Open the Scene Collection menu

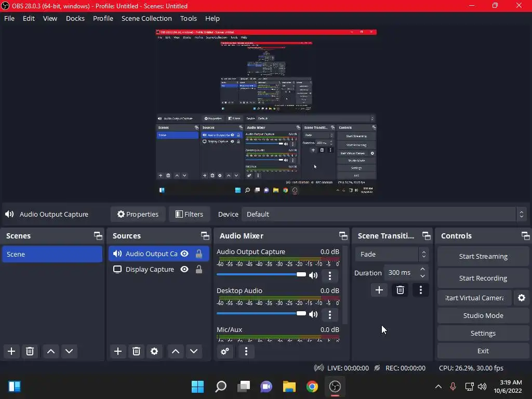tap(147, 18)
